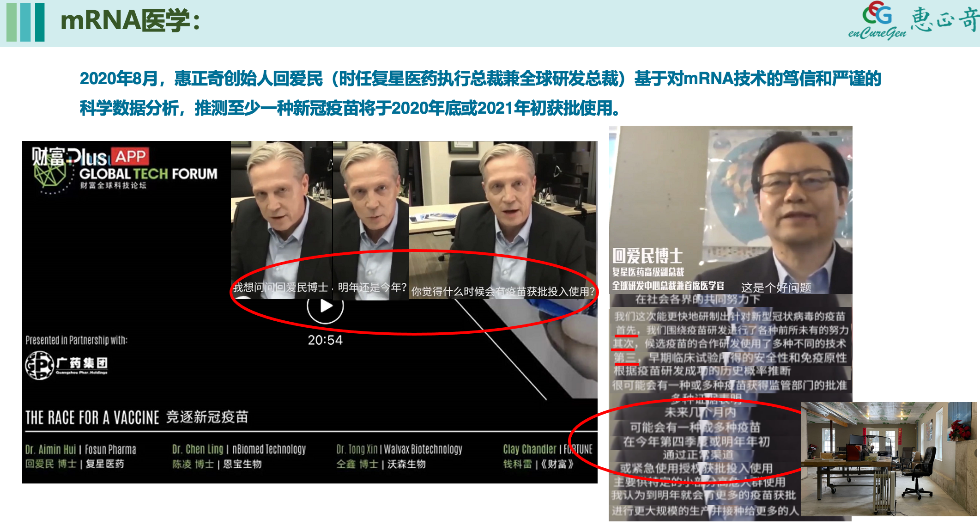The width and height of the screenshot is (980, 526).
Task: Click '回爱民 博士 | 复星医药' caption
Action: (75, 464)
